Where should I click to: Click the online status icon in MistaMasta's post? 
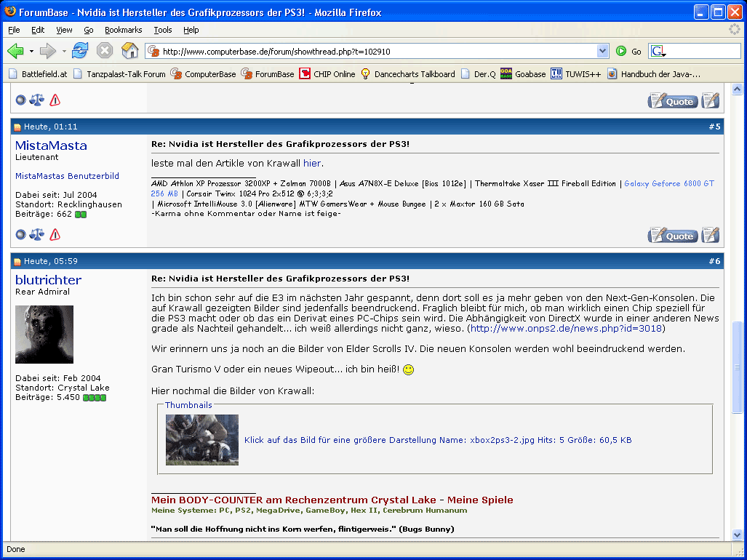coord(20,234)
